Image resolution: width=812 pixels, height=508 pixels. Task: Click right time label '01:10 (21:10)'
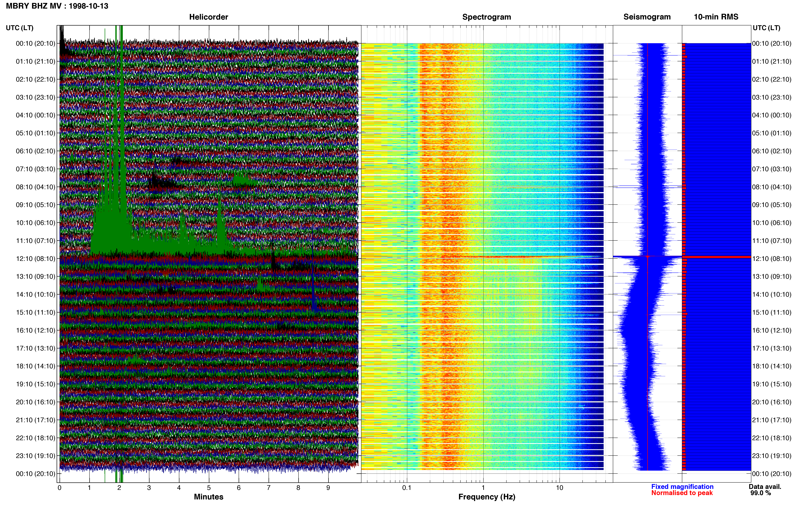coord(772,61)
